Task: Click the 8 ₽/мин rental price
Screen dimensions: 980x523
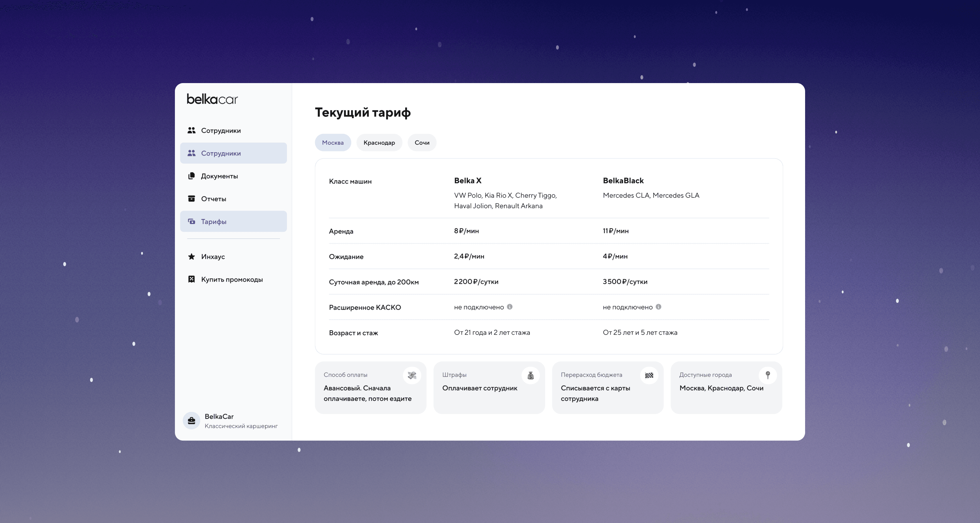Action: [467, 231]
